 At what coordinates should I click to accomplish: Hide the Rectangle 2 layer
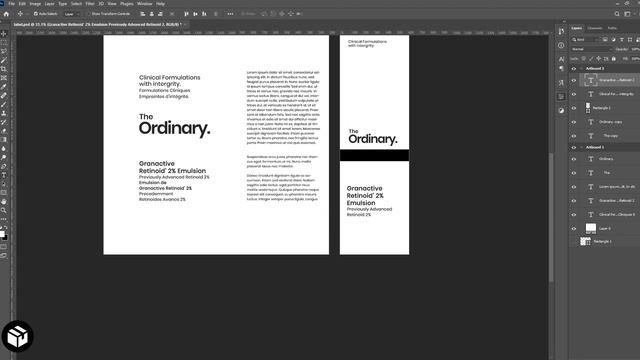click(x=573, y=108)
